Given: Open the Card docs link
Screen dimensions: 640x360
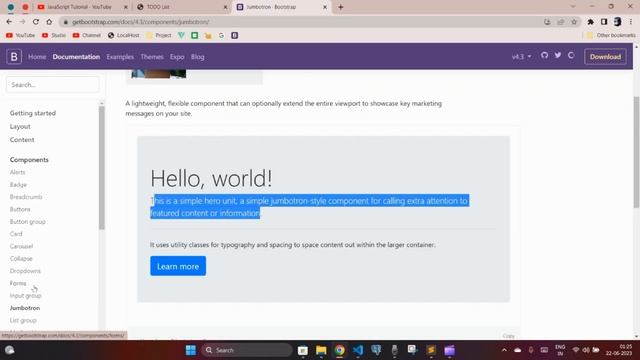Looking at the screenshot, I should point(16,234).
